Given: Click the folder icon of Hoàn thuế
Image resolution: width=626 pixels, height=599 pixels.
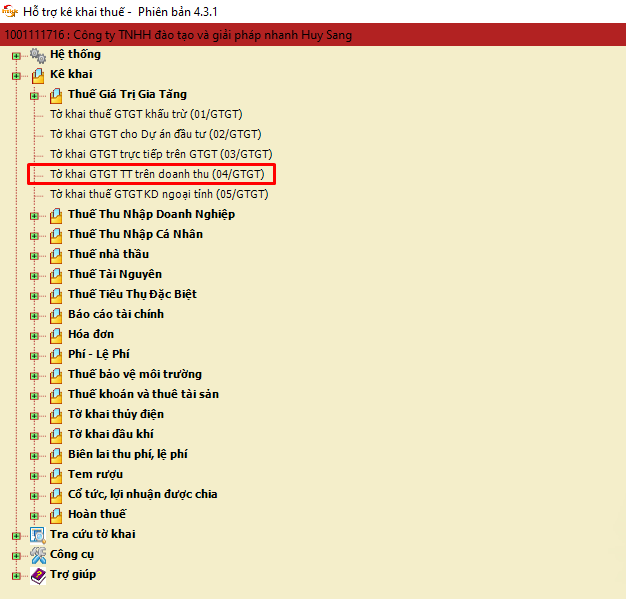Looking at the screenshot, I should pos(56,516).
